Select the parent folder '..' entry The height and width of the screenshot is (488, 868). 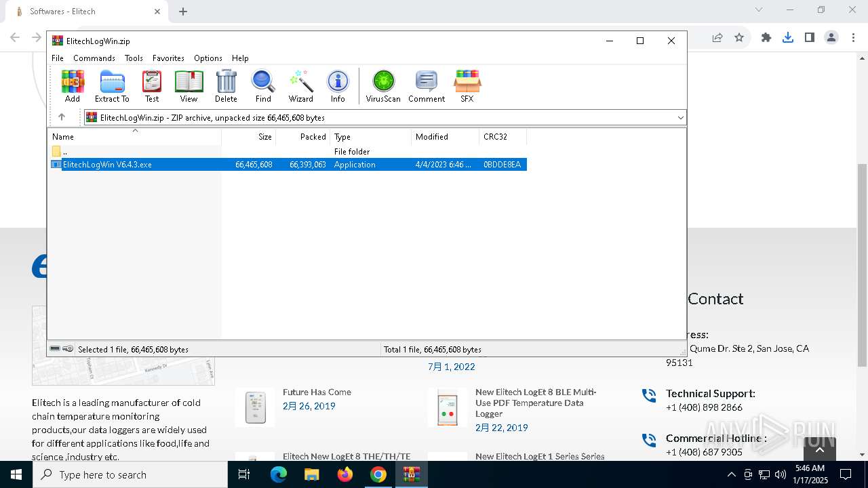coord(64,152)
